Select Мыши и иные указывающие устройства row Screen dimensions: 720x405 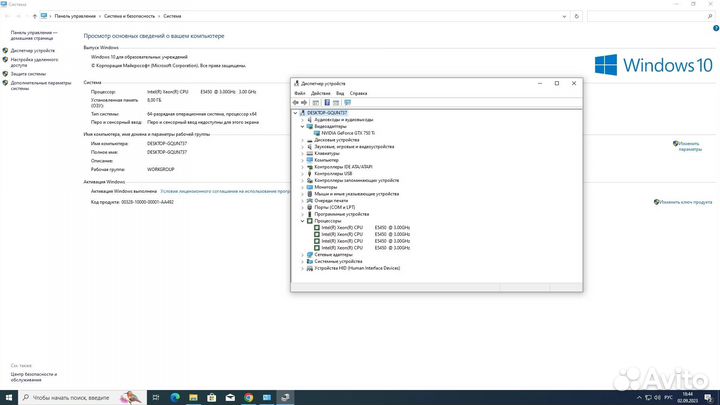(356, 194)
